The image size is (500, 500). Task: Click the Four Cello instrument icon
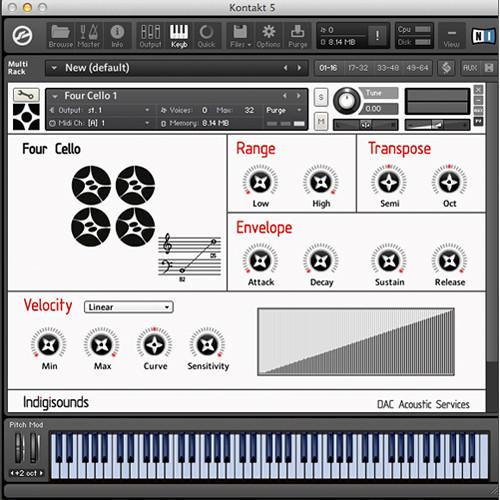pos(26,117)
